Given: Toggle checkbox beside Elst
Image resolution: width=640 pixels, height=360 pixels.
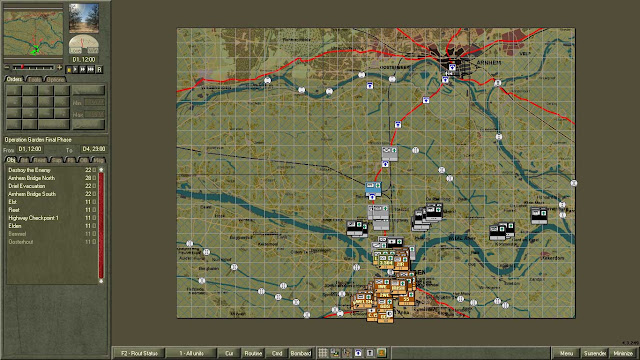Looking at the screenshot, I should [94, 202].
